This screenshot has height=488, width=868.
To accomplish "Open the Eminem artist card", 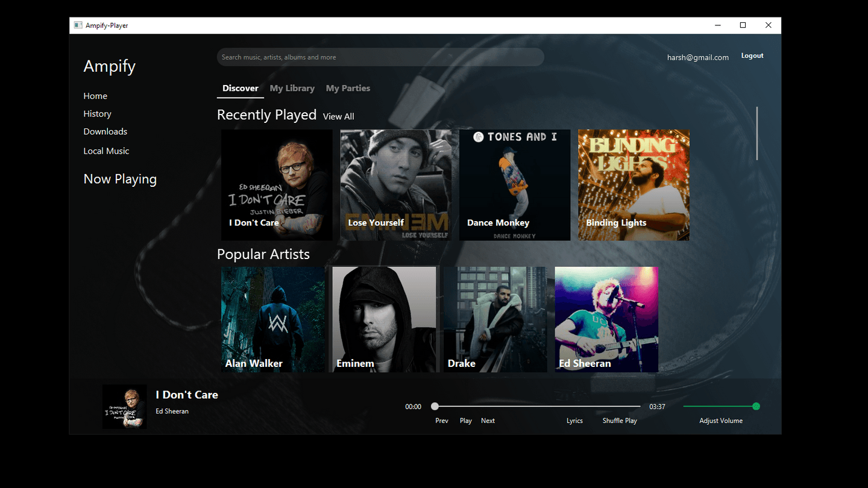I will coord(384,320).
